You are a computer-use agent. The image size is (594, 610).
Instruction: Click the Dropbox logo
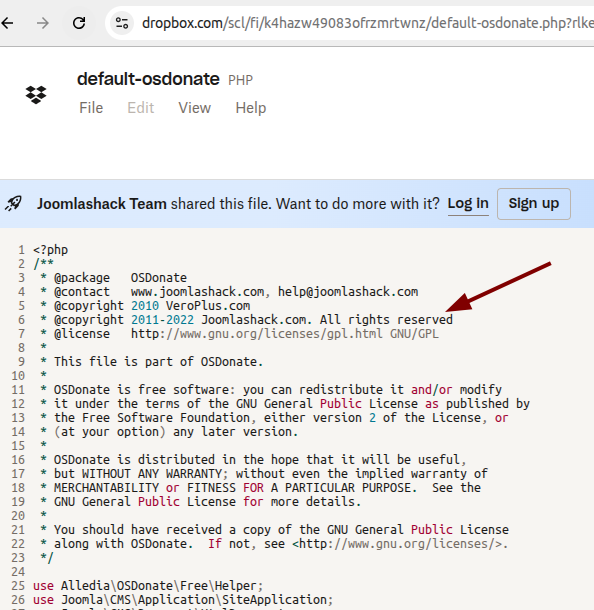pos(36,95)
